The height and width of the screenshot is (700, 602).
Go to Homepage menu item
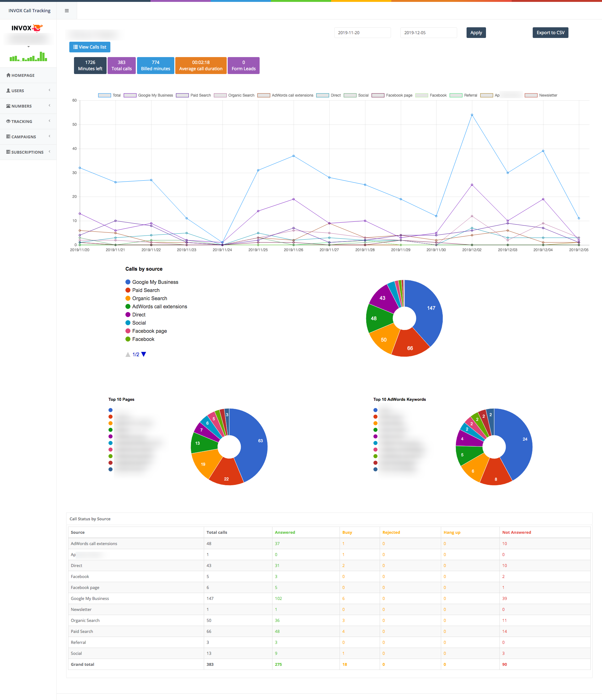[28, 75]
